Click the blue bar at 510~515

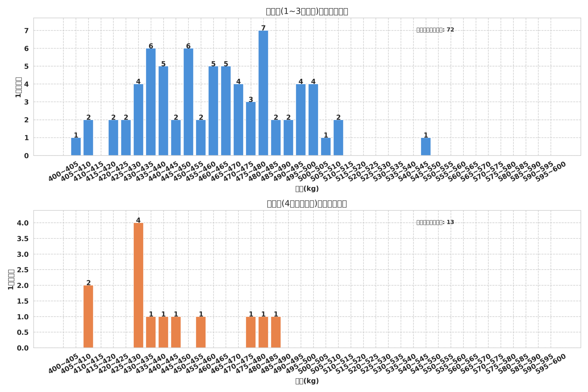[x=338, y=138]
